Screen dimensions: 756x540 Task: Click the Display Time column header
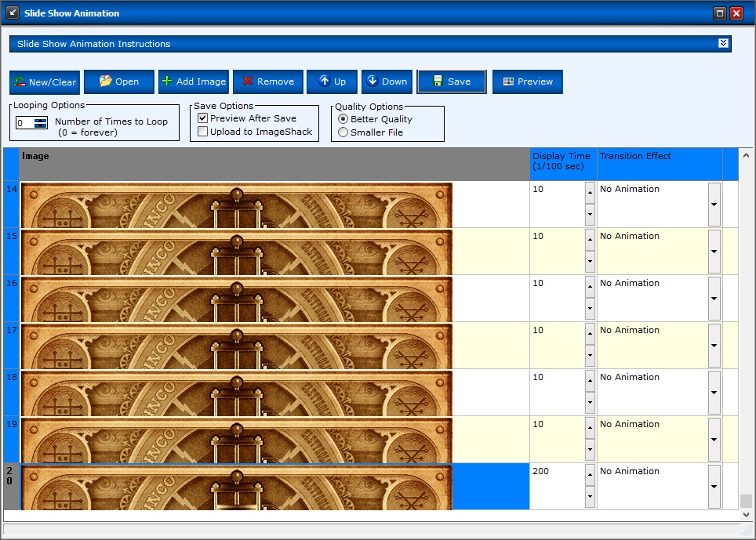[562, 162]
